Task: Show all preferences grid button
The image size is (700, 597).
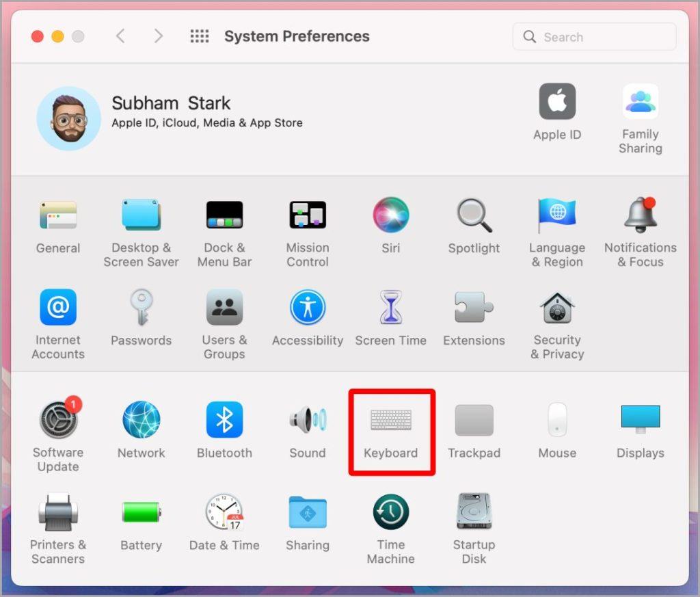Action: (x=200, y=36)
